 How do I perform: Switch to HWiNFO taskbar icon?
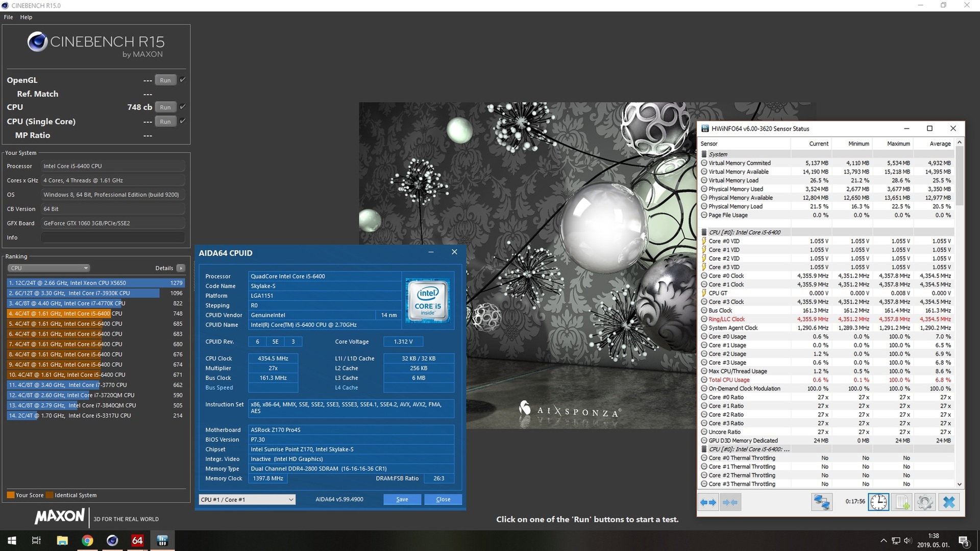point(162,540)
